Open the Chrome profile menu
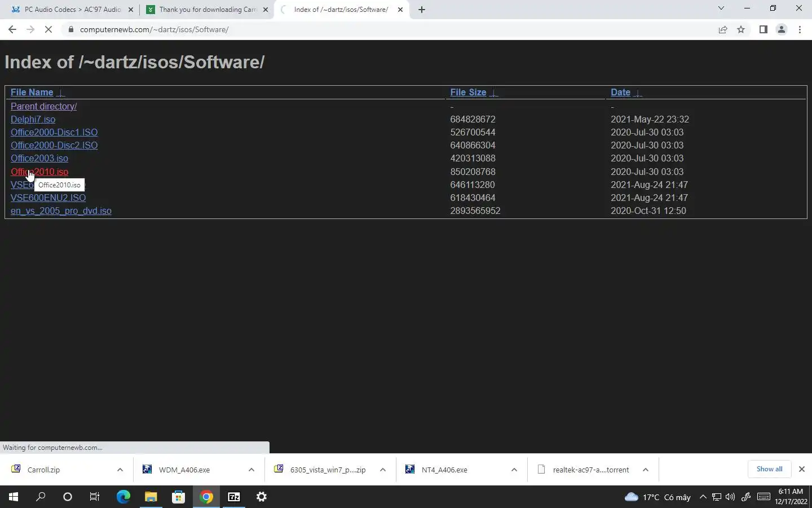The image size is (812, 508). pos(782,29)
